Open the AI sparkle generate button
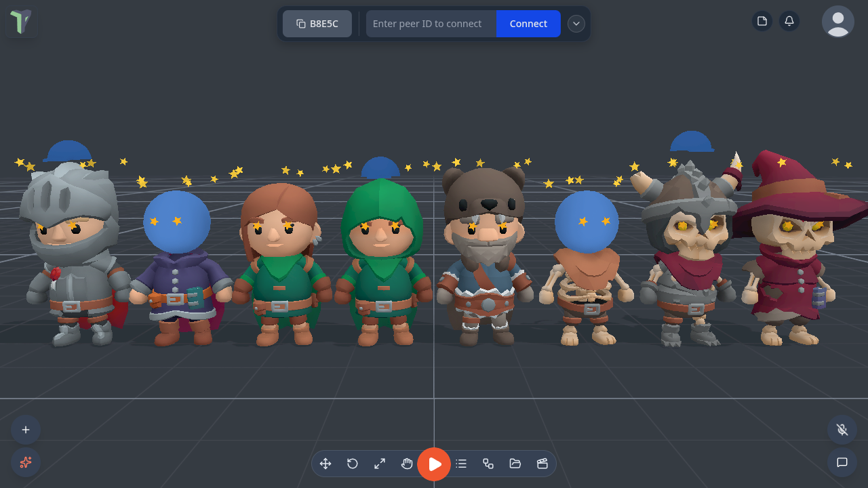868x488 pixels. tap(26, 462)
